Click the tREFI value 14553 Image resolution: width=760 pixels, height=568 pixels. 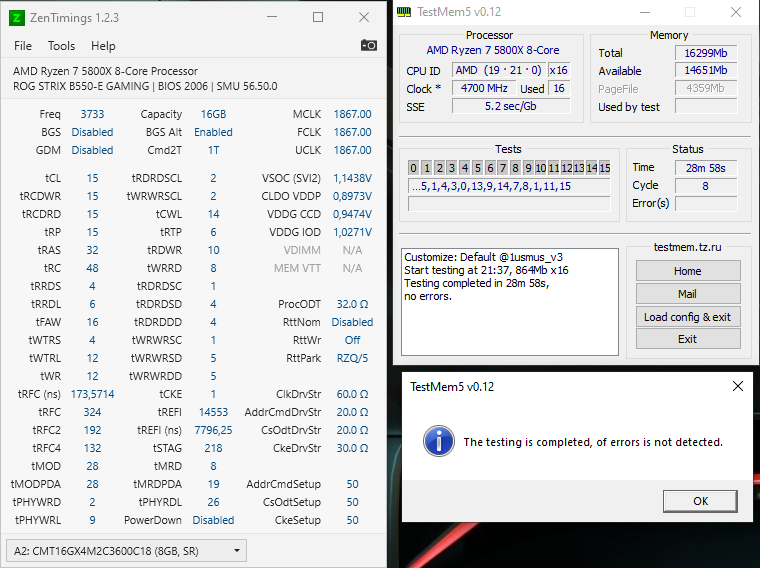point(213,412)
